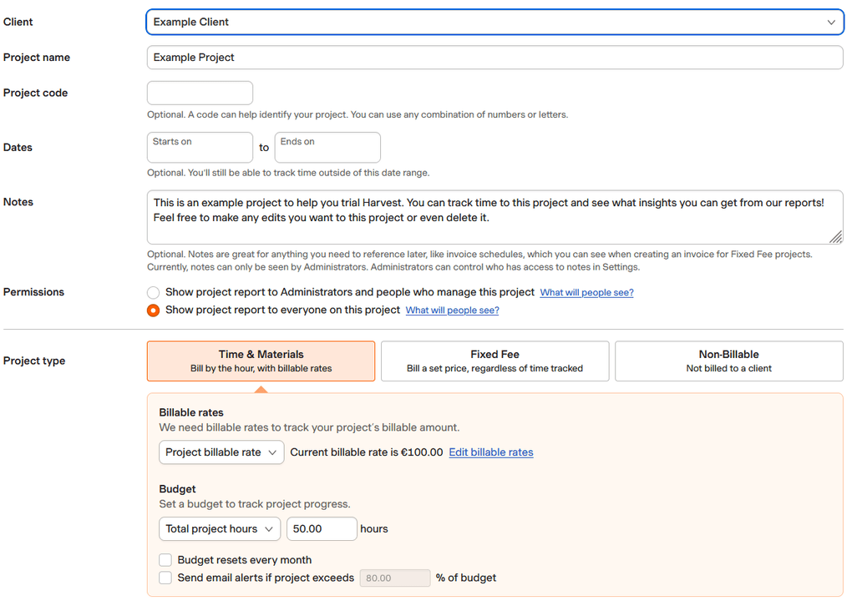852x616 pixels.
Task: Click the Starts on date field
Action: tap(200, 147)
